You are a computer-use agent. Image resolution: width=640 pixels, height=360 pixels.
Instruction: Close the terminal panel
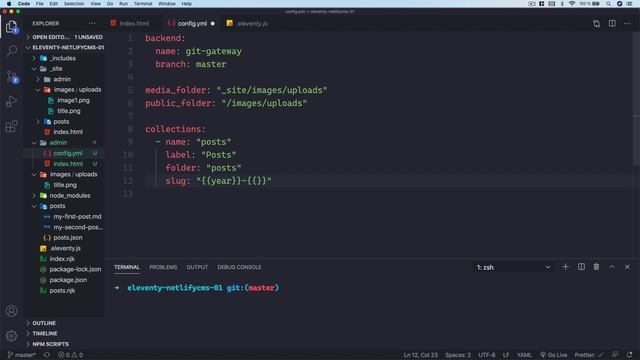tap(627, 267)
